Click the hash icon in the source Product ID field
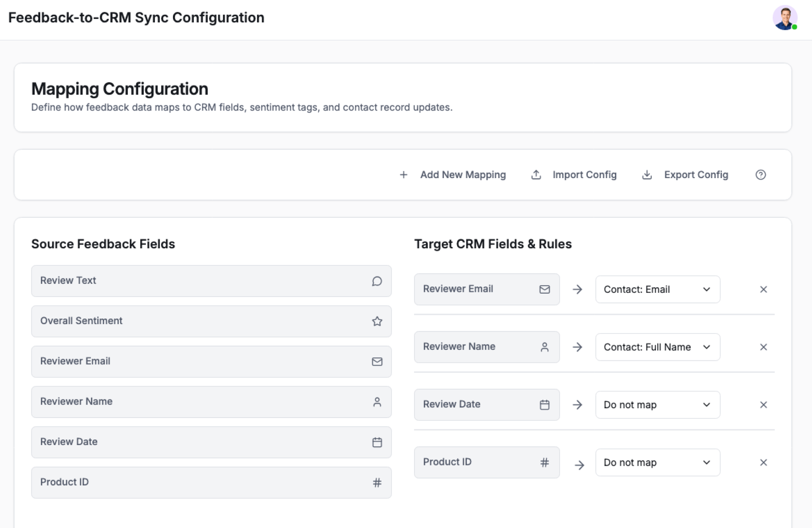812x528 pixels. [377, 483]
